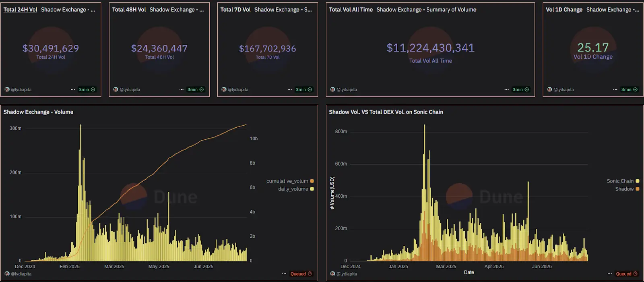Open Shadow Exchange - Summary of Volume query link
Image resolution: width=644 pixels, height=282 pixels.
[x=426, y=10]
